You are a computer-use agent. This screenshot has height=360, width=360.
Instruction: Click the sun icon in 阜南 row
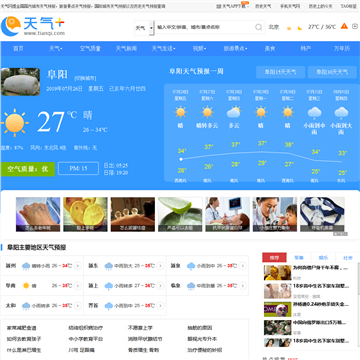[x=26, y=286]
